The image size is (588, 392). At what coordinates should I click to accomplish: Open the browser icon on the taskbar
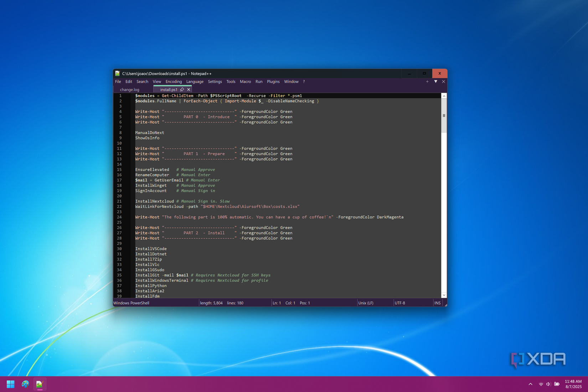click(25, 384)
